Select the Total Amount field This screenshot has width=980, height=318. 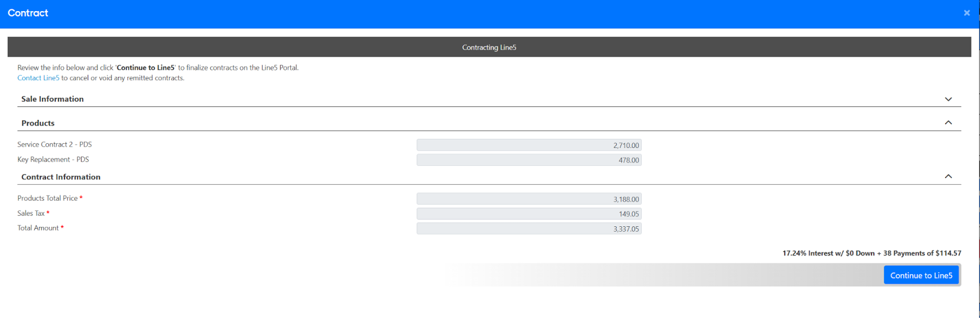pyautogui.click(x=529, y=229)
